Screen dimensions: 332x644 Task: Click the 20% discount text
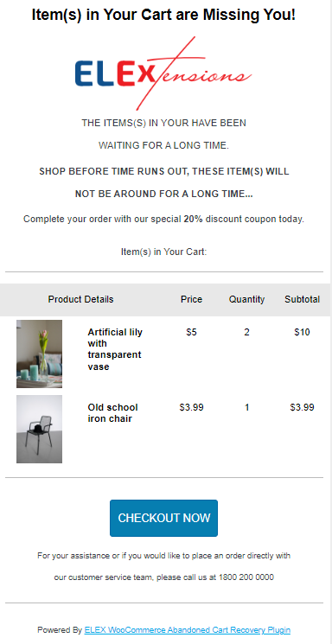tap(193, 219)
